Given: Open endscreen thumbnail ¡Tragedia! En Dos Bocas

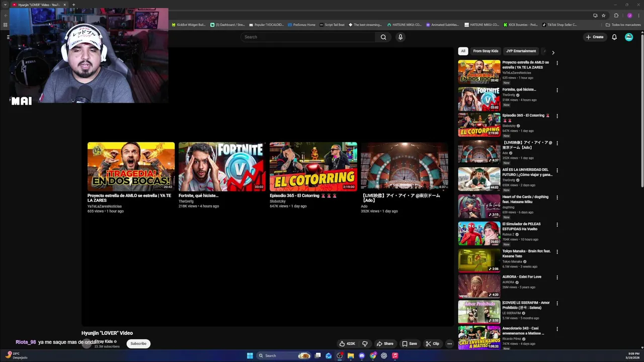Looking at the screenshot, I should (x=131, y=166).
